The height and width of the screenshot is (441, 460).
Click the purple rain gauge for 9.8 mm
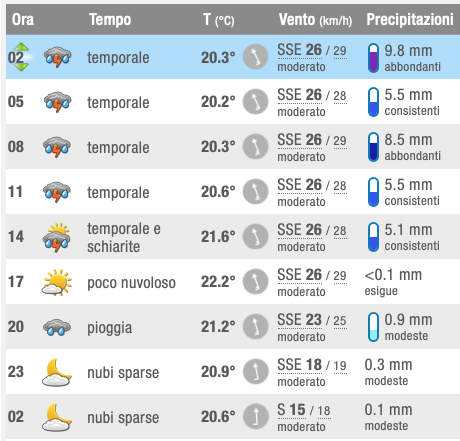point(373,58)
